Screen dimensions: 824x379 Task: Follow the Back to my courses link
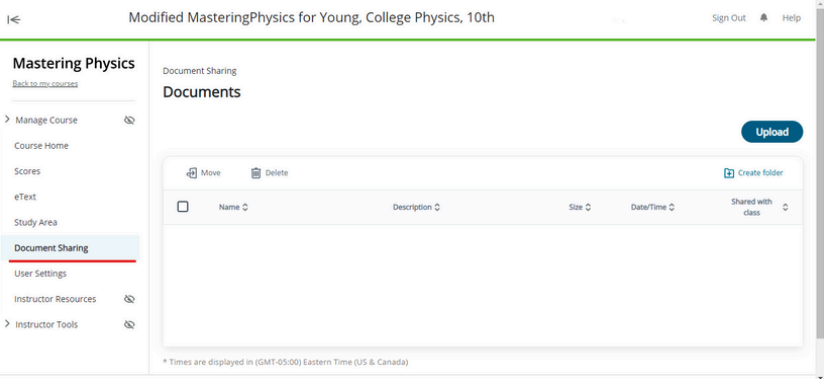[x=45, y=84]
